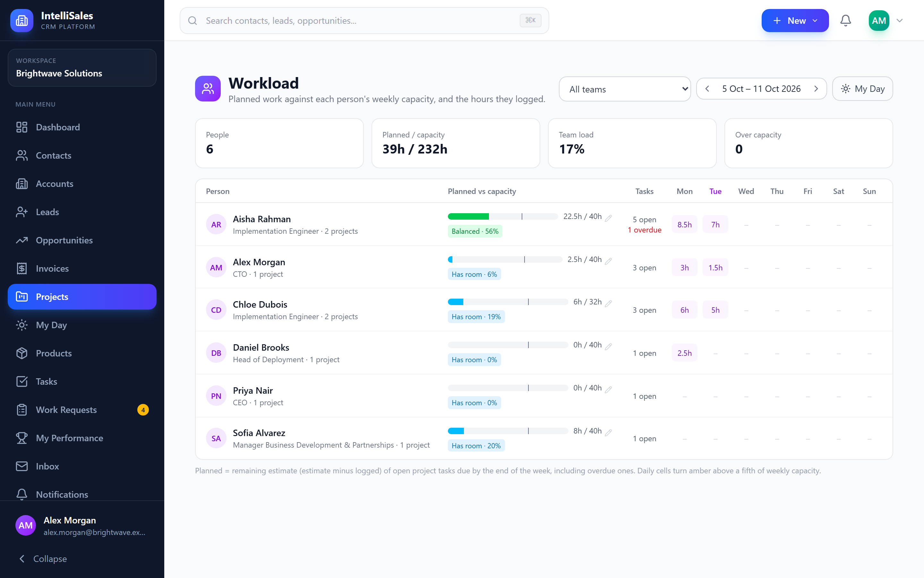The height and width of the screenshot is (578, 924).
Task: Click the "1 overdue" text for Aisha Rahman
Action: [645, 230]
